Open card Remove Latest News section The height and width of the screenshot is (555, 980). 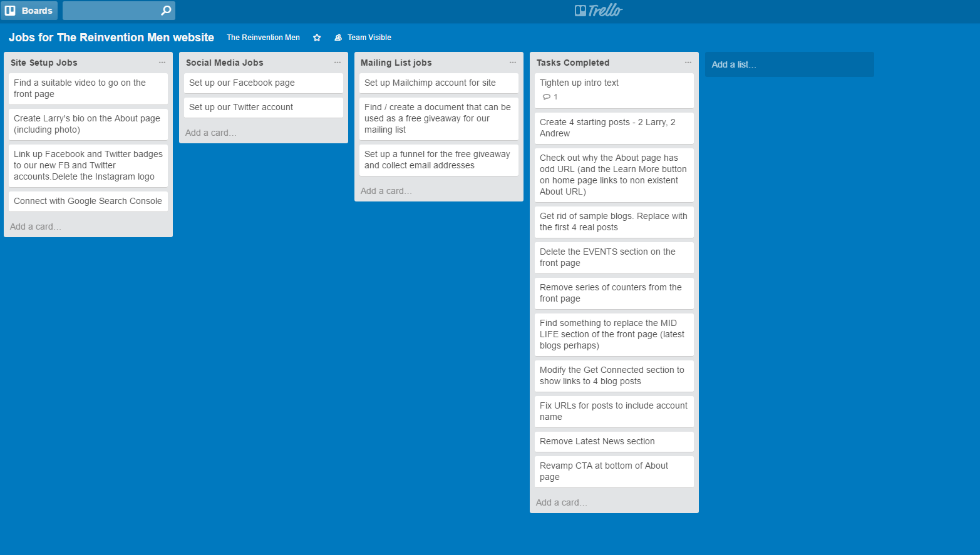614,441
